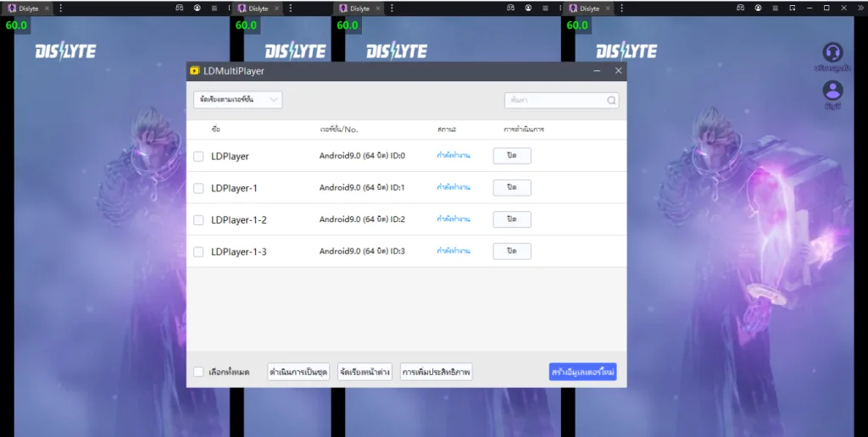Close Dislyte tab in leftmost emulator window
The height and width of the screenshot is (437, 868).
47,8
